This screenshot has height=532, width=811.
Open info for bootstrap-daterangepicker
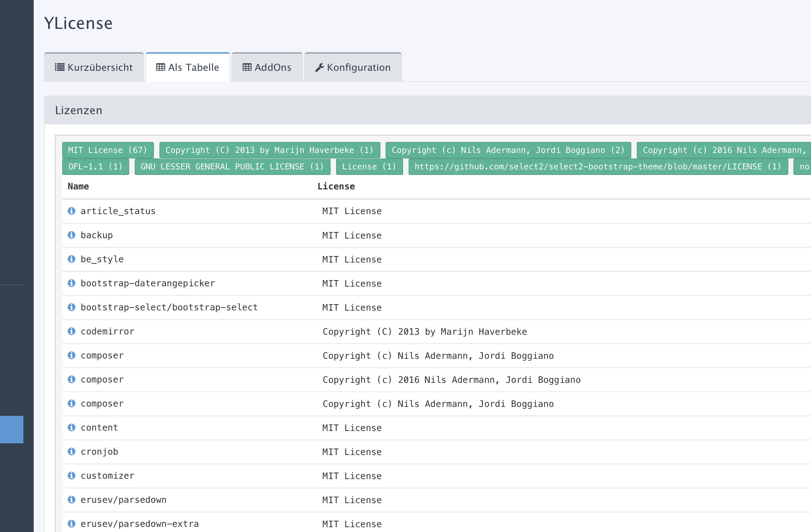[x=71, y=283]
